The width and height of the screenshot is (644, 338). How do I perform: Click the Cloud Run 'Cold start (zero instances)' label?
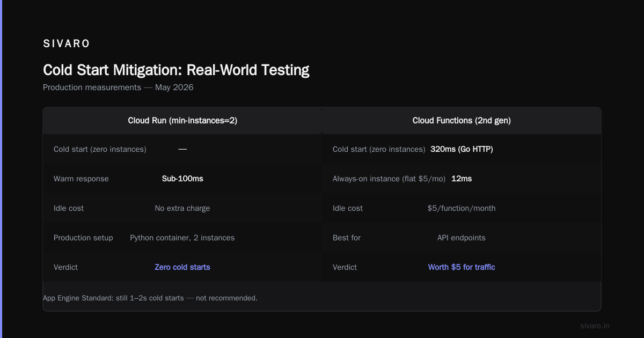100,149
